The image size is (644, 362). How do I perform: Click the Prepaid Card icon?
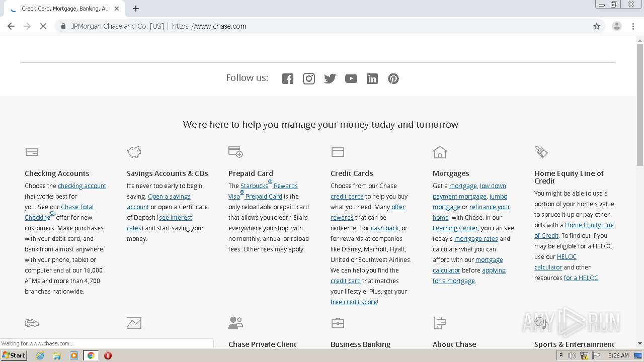(235, 151)
